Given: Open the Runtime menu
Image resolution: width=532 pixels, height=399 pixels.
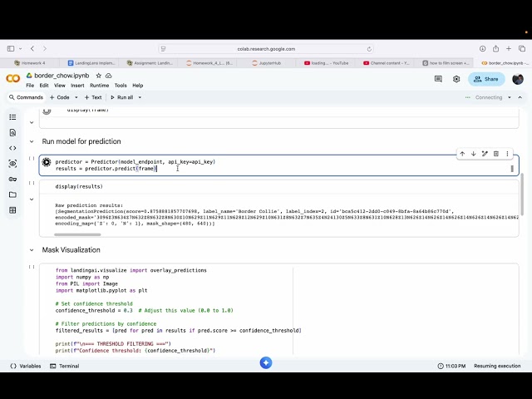Looking at the screenshot, I should (x=99, y=85).
